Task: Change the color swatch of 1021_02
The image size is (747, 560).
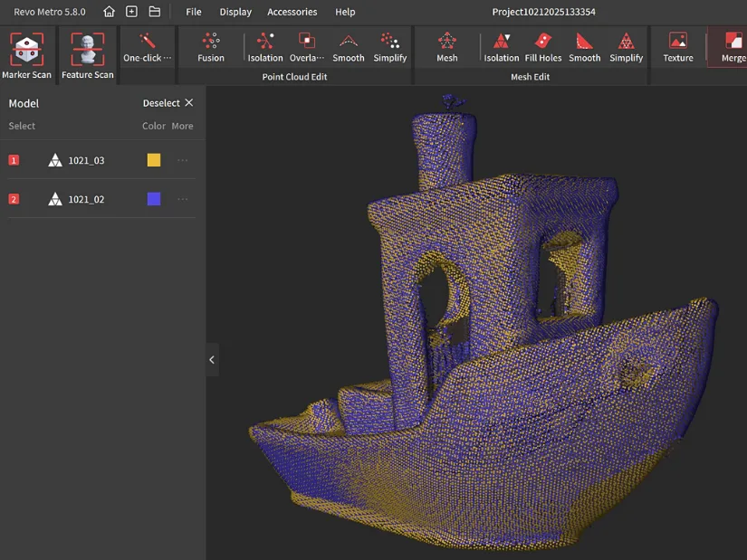Action: coord(153,198)
